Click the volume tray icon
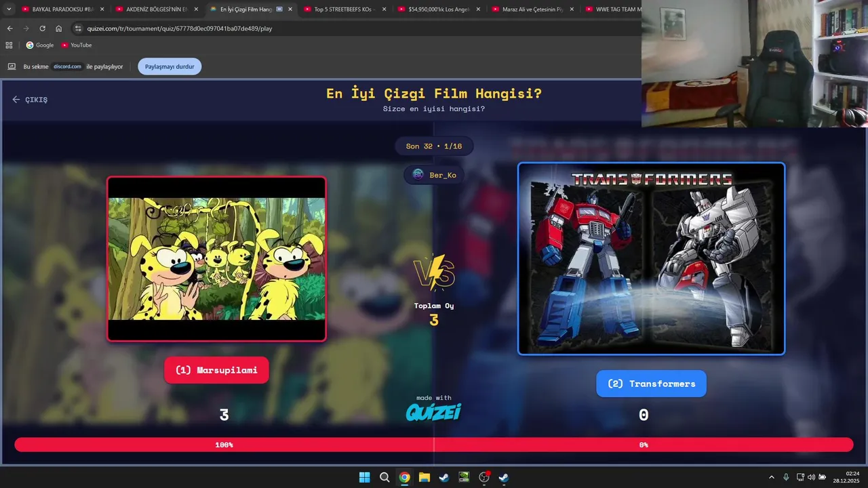This screenshot has width=868, height=488. click(x=811, y=477)
